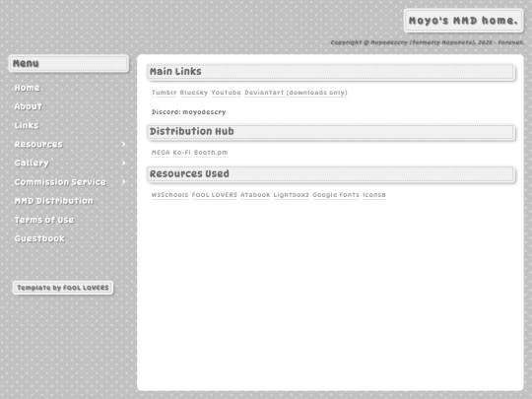Image resolution: width=532 pixels, height=399 pixels.
Task: Visit the Google Fonts link
Action: (x=336, y=195)
